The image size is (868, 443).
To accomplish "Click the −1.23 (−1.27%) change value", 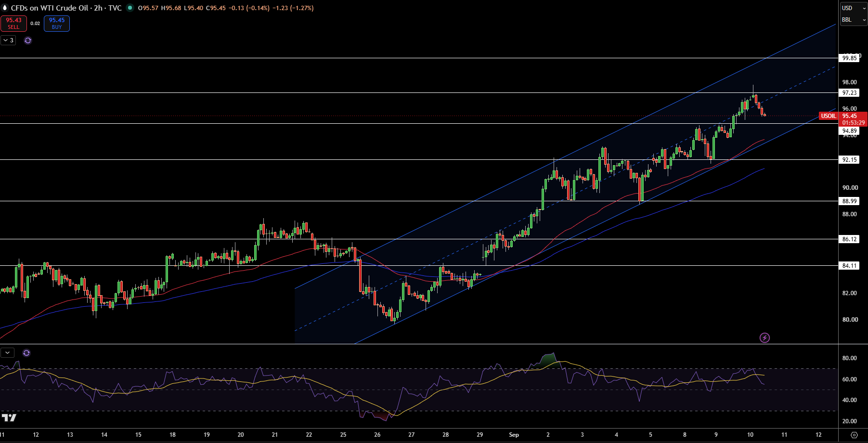I will (x=293, y=8).
